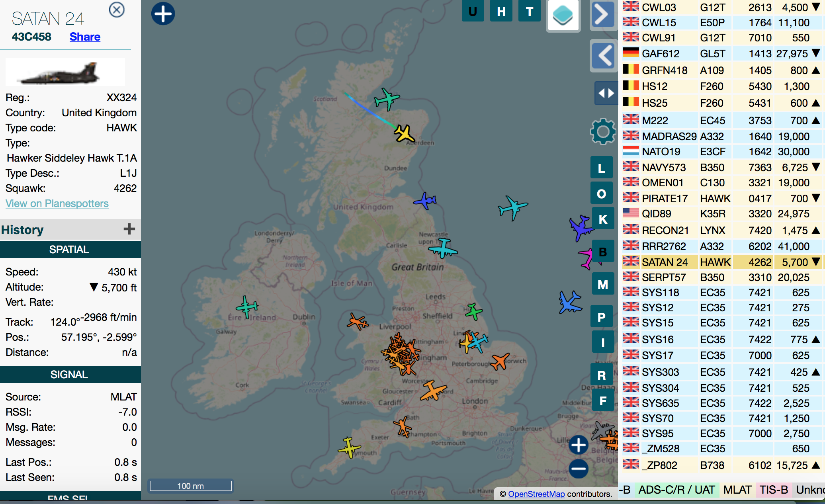Screen dimensions: 825x504
Task: Click the History section title
Action: point(22,230)
